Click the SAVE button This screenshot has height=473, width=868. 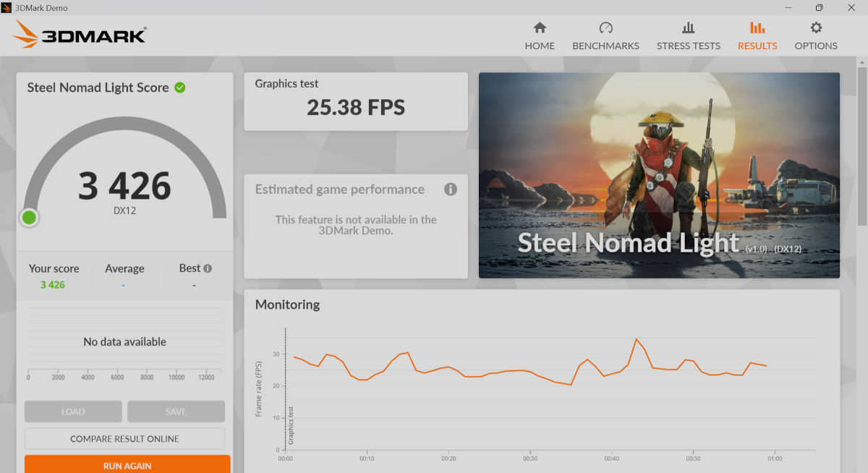(x=176, y=412)
